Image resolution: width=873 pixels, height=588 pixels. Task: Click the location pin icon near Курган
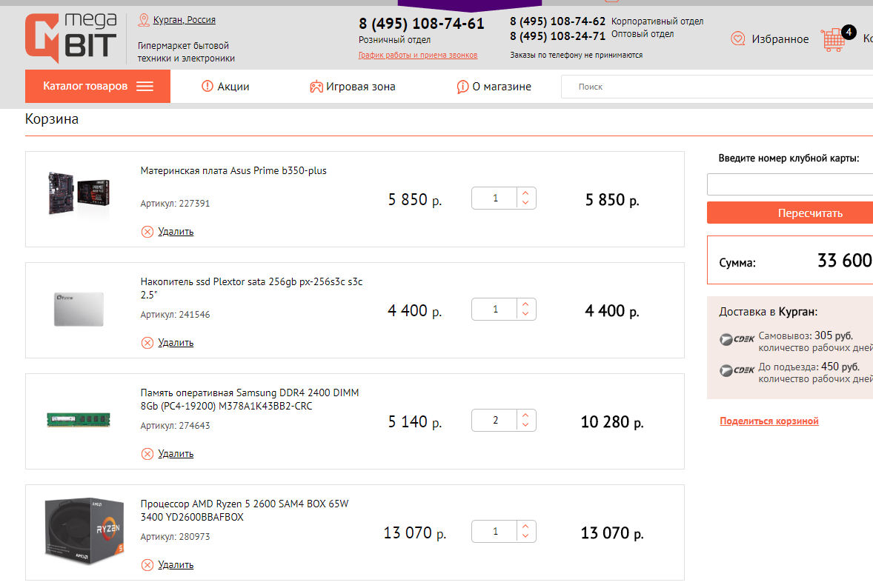144,20
